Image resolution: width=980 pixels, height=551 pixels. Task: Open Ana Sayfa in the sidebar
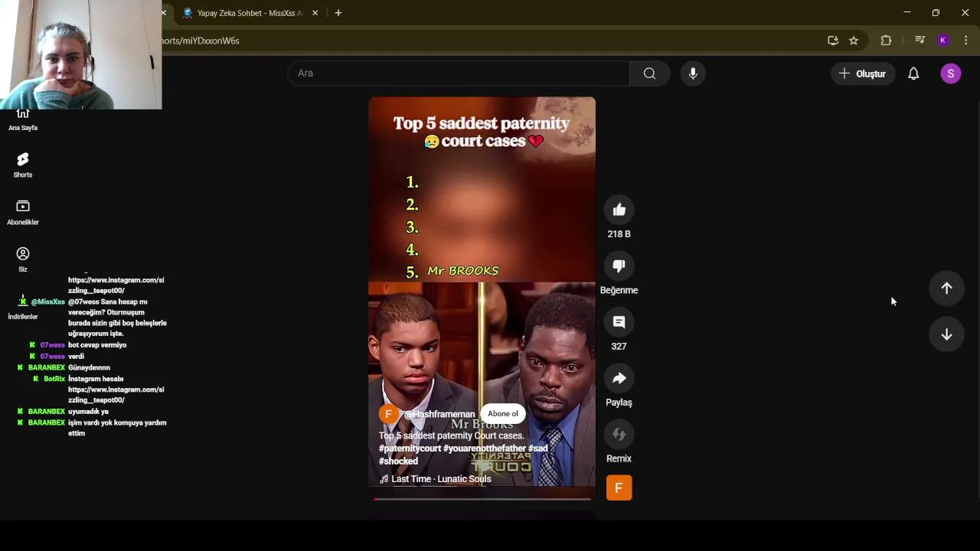[x=23, y=121]
